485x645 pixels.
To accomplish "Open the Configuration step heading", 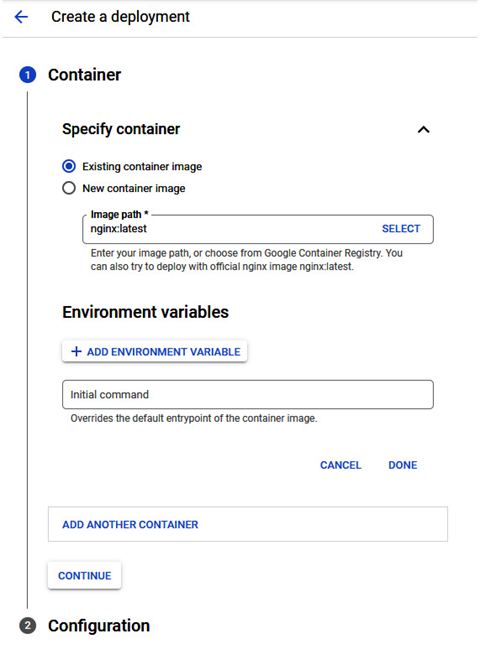I will 99,626.
